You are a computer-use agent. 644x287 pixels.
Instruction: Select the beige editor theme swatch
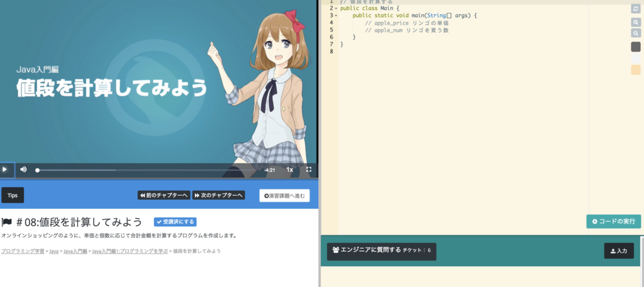[x=635, y=70]
